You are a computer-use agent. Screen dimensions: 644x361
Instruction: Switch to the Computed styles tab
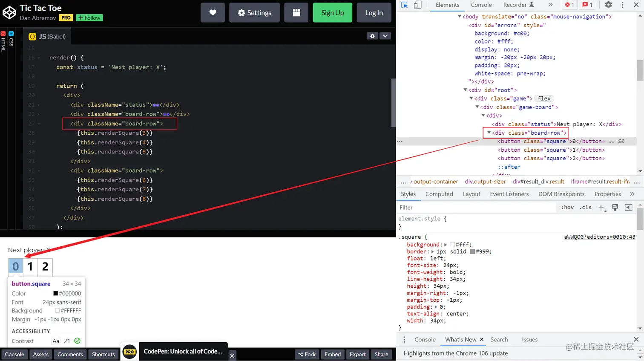point(439,194)
